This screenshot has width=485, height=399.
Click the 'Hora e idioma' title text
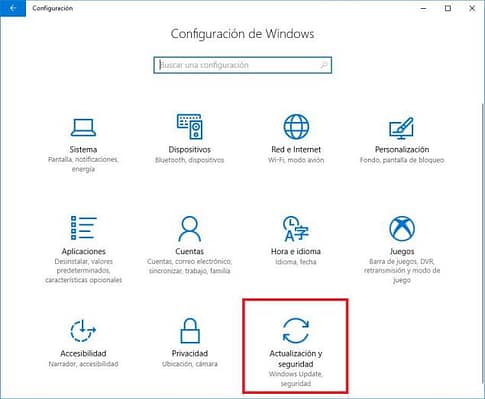click(296, 251)
